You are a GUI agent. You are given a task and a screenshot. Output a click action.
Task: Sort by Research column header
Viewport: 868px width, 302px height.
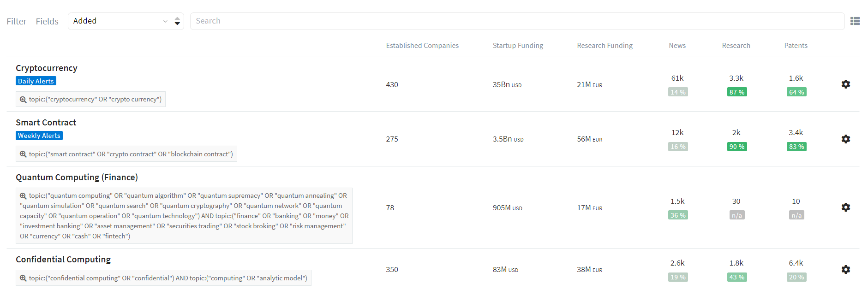736,46
